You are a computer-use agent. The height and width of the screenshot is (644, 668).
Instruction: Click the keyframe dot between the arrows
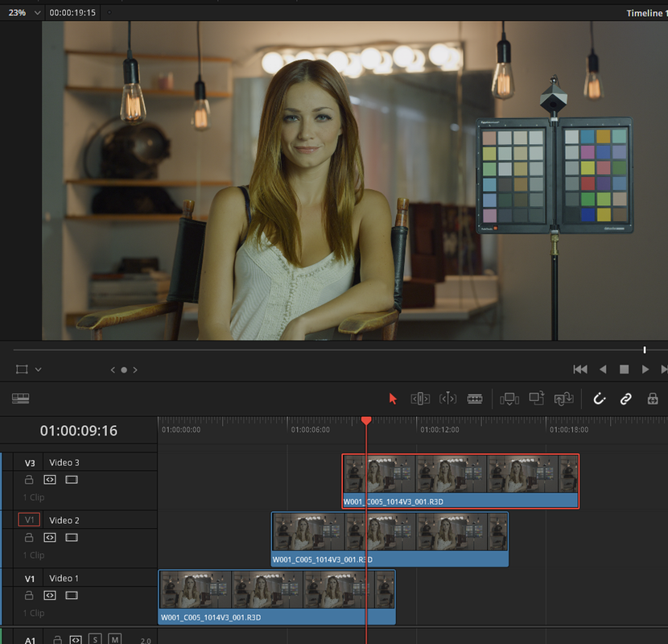pyautogui.click(x=124, y=370)
